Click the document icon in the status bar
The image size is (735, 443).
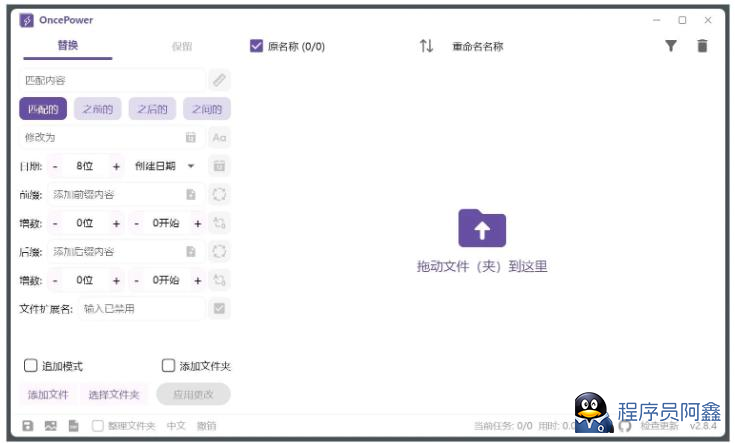pos(74,426)
